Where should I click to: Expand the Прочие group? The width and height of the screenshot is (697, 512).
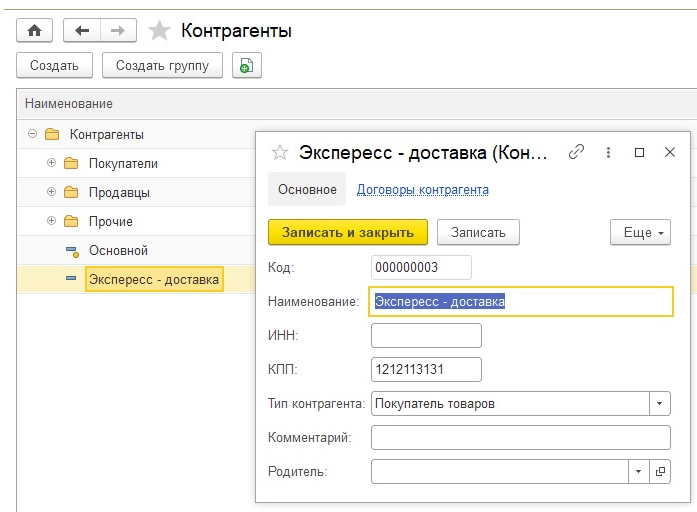click(x=52, y=220)
